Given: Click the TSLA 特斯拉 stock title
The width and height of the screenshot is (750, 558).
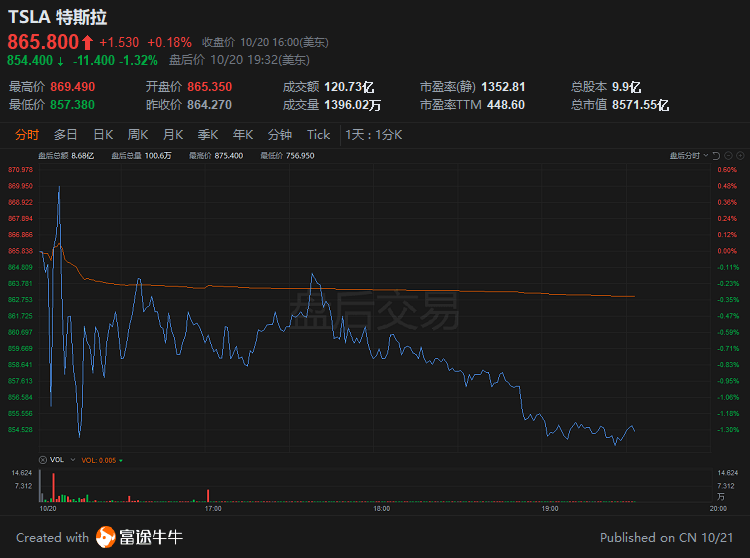Looking at the screenshot, I should 57,17.
